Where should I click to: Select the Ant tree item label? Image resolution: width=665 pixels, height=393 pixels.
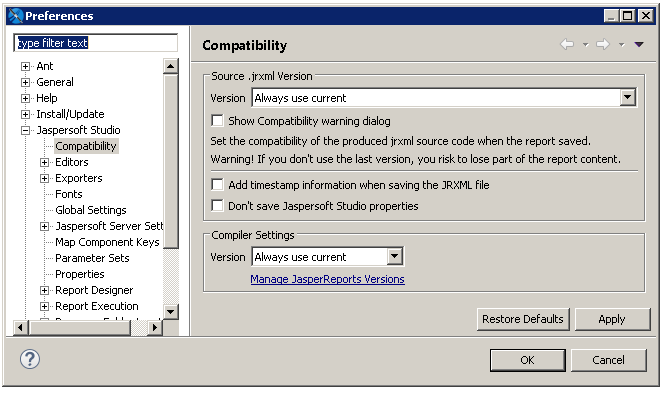click(x=45, y=67)
